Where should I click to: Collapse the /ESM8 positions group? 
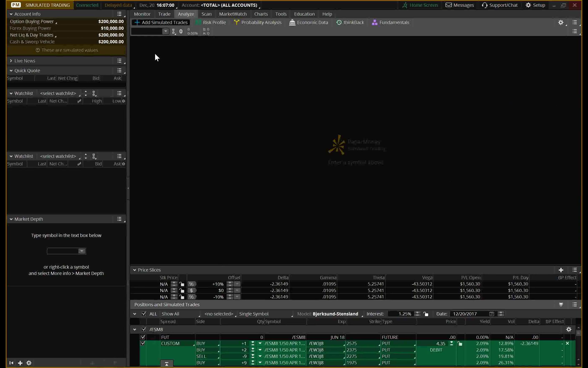coord(135,330)
